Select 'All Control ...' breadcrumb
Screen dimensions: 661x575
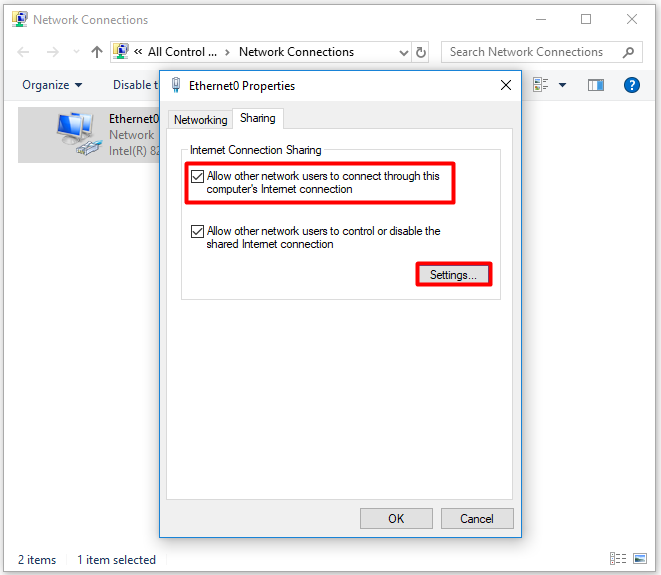tap(182, 52)
